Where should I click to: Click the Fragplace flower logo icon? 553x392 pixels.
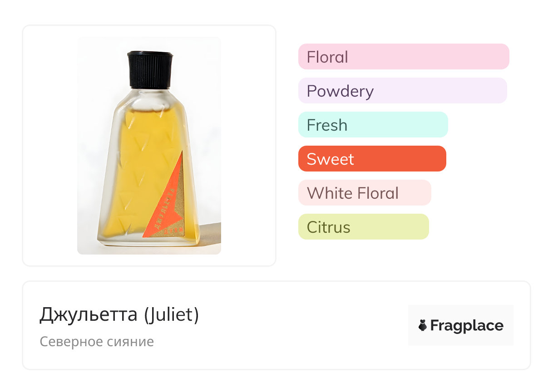click(x=423, y=325)
